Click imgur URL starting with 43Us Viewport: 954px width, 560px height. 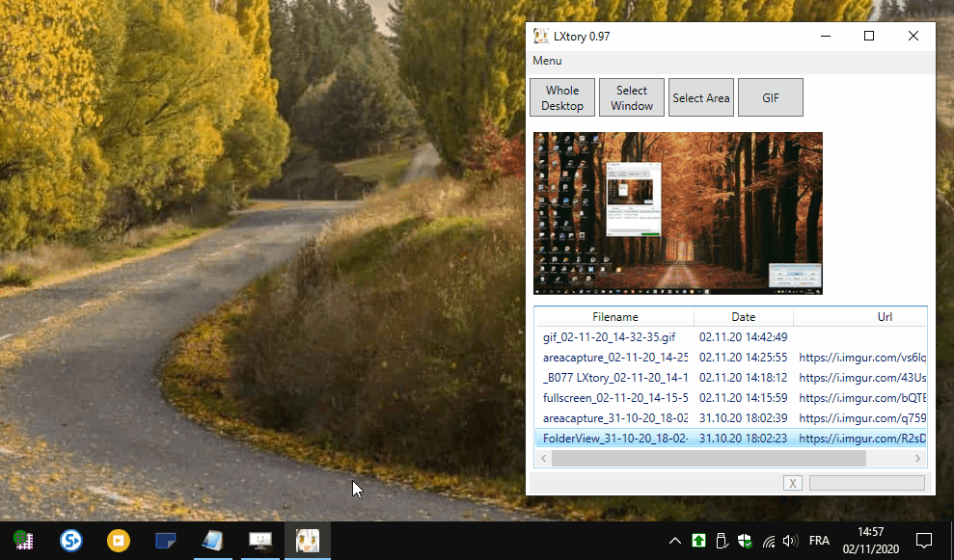pyautogui.click(x=862, y=378)
